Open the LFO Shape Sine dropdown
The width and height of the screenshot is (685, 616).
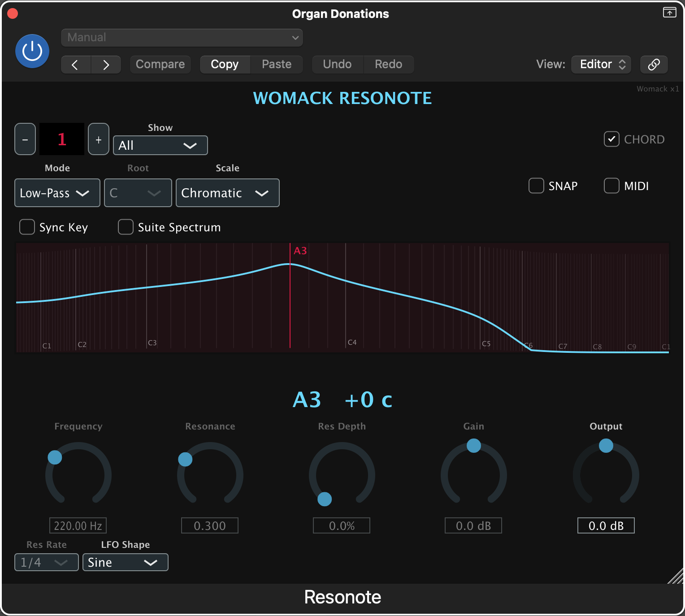126,562
